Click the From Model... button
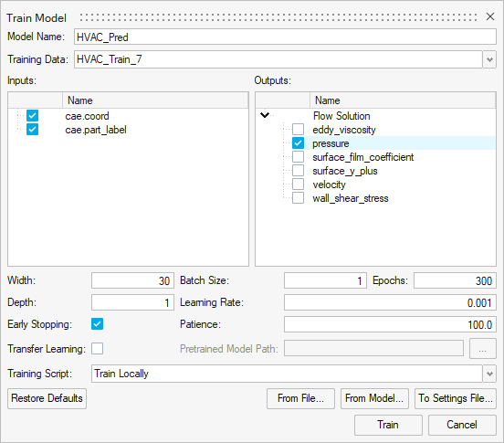The width and height of the screenshot is (504, 443). coord(374,398)
